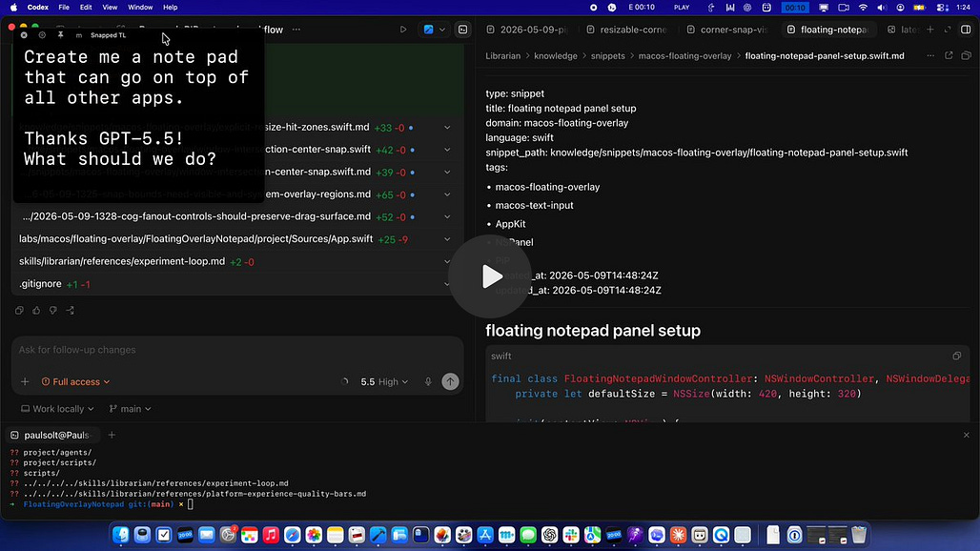Viewport: 980px width, 551px height.
Task: Click the Ask for follow-up changes field
Action: pos(237,350)
